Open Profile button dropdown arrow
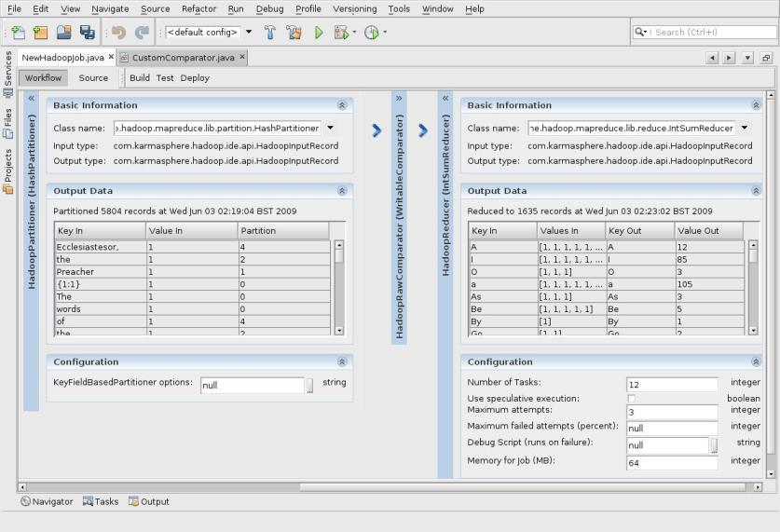This screenshot has width=780, height=532. coord(385,33)
